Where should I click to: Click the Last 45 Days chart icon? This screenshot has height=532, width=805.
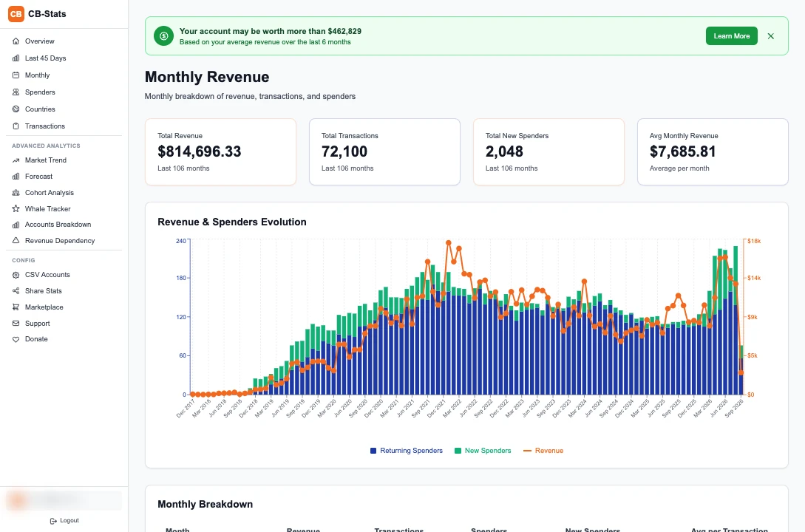16,58
